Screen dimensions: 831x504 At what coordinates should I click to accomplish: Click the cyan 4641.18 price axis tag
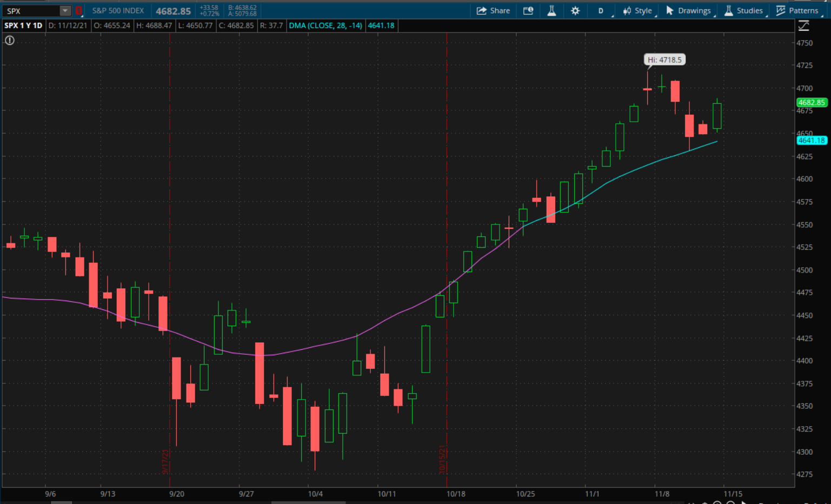pyautogui.click(x=812, y=140)
